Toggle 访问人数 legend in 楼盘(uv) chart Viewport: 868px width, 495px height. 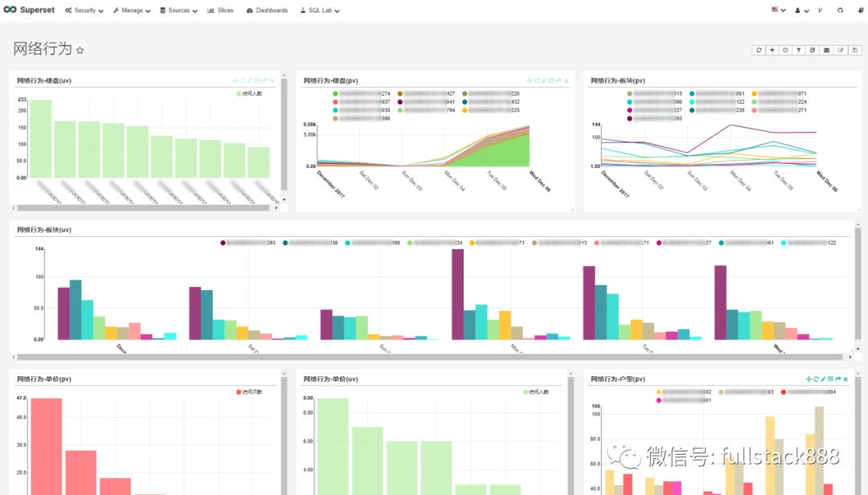[250, 93]
